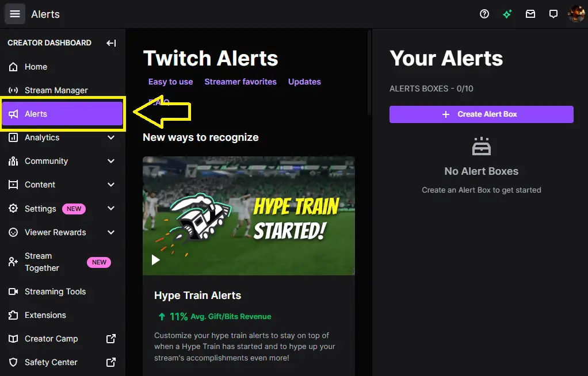Open the help question mark icon
588x376 pixels.
(x=484, y=14)
